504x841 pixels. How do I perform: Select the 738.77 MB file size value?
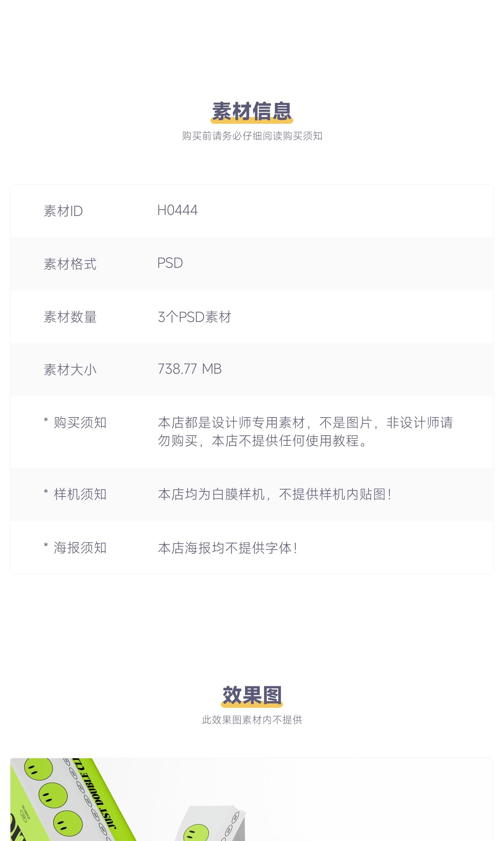coord(190,369)
